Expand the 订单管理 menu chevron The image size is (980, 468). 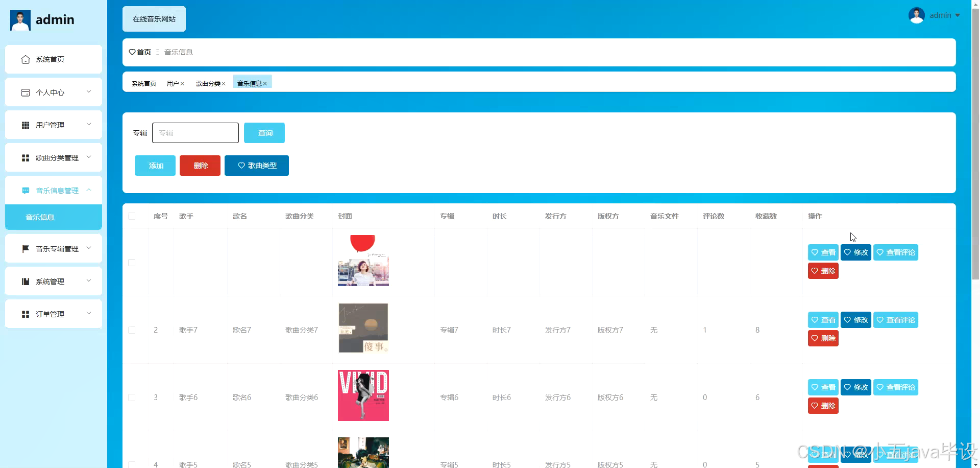[x=89, y=314]
